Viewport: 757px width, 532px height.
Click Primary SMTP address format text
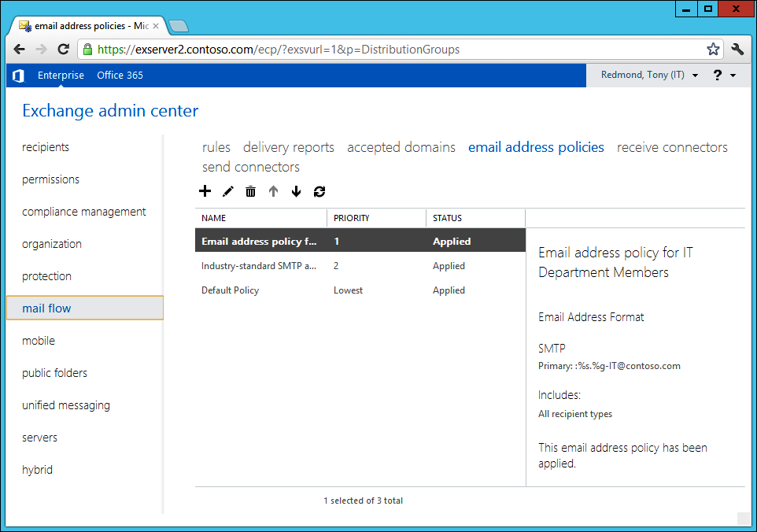[x=609, y=366]
